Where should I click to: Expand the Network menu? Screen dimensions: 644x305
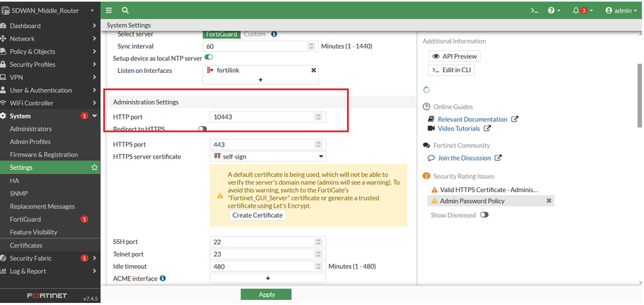[x=50, y=39]
